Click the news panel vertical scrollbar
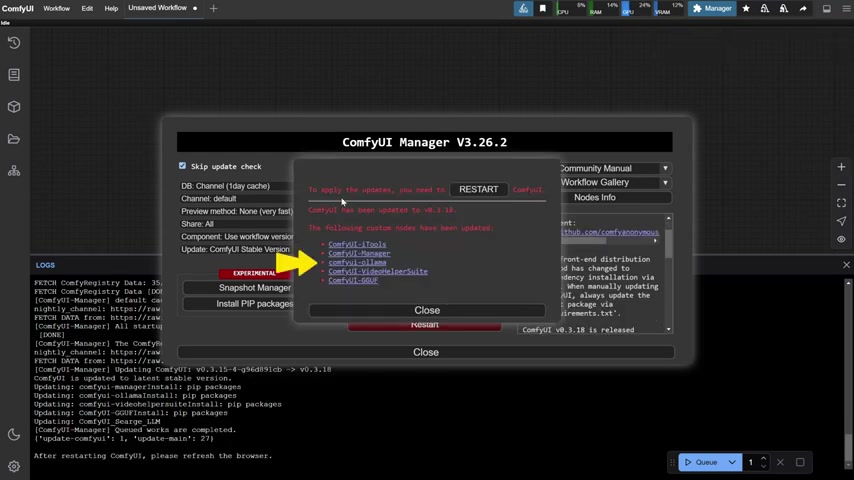 [668, 242]
